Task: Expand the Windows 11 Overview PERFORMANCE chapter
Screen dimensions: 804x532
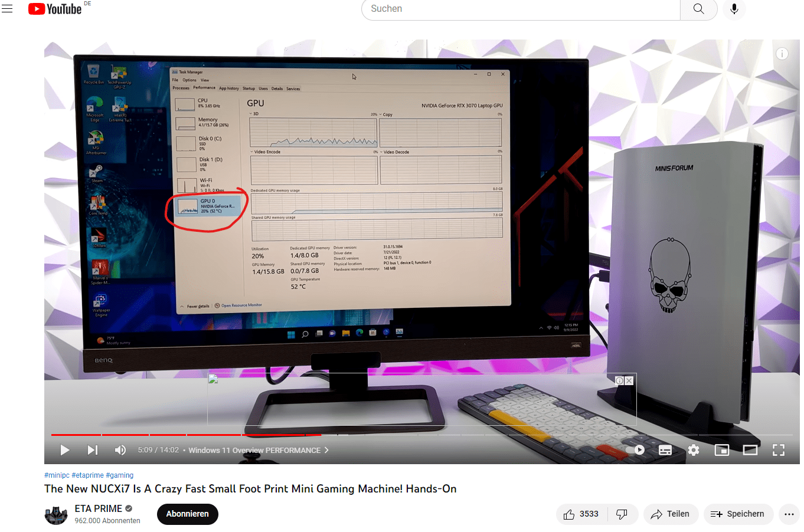Action: pos(259,450)
